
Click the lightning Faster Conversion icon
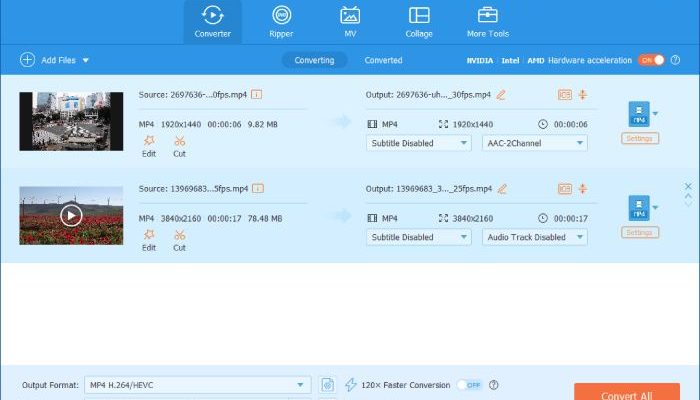[x=351, y=385]
